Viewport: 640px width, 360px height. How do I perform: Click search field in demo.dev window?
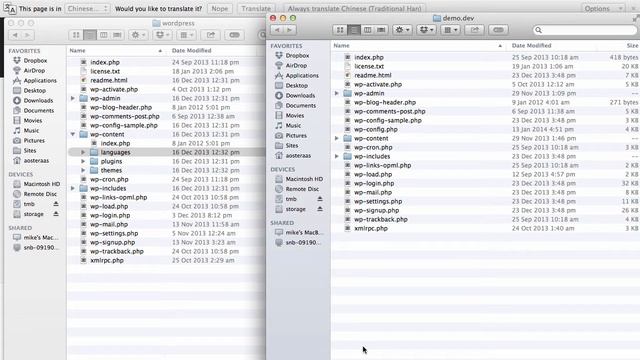pyautogui.click(x=584, y=30)
